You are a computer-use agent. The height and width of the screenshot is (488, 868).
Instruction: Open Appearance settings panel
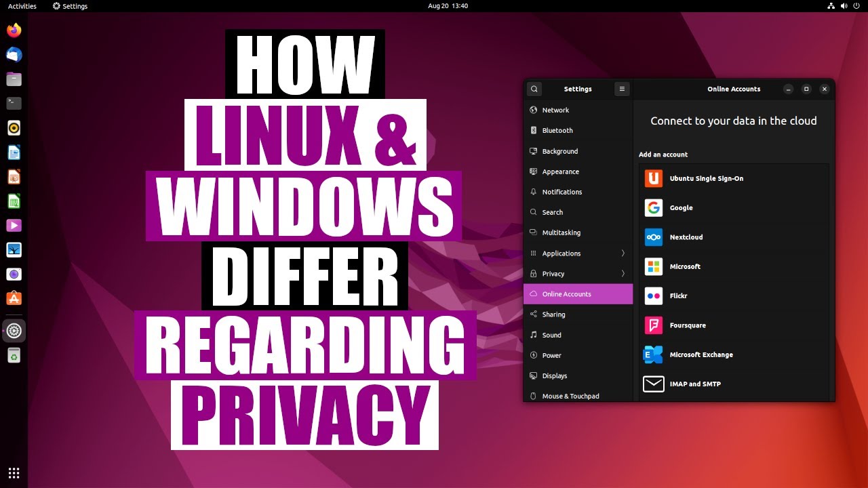578,171
